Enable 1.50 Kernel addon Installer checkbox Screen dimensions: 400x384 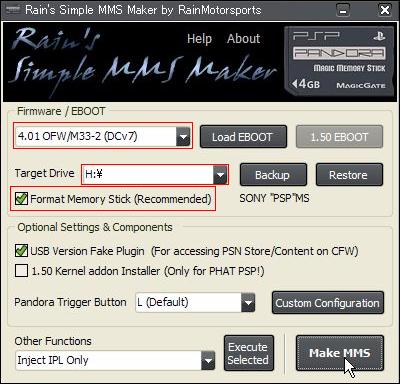point(21,271)
